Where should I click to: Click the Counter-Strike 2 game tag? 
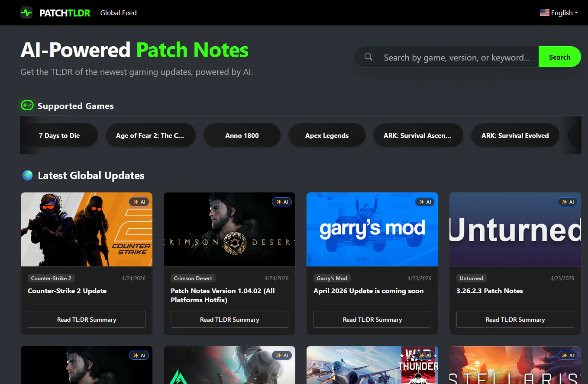coord(51,278)
